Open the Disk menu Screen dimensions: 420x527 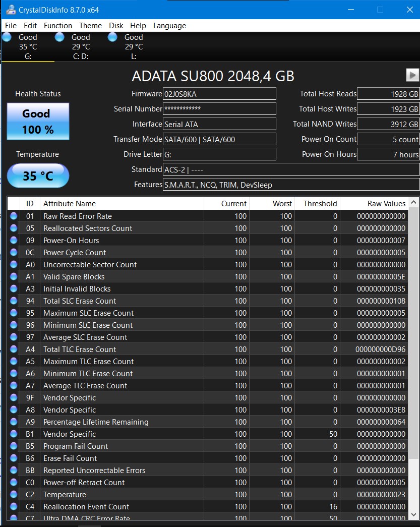116,25
